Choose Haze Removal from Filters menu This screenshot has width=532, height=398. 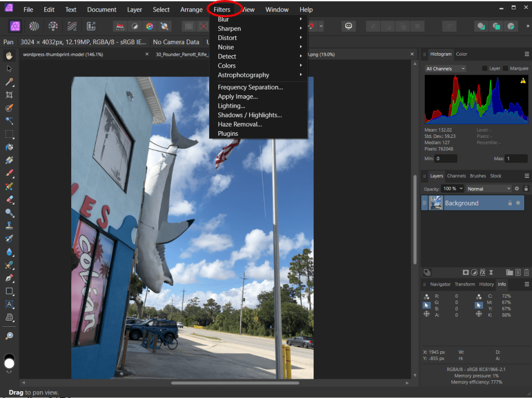[240, 124]
